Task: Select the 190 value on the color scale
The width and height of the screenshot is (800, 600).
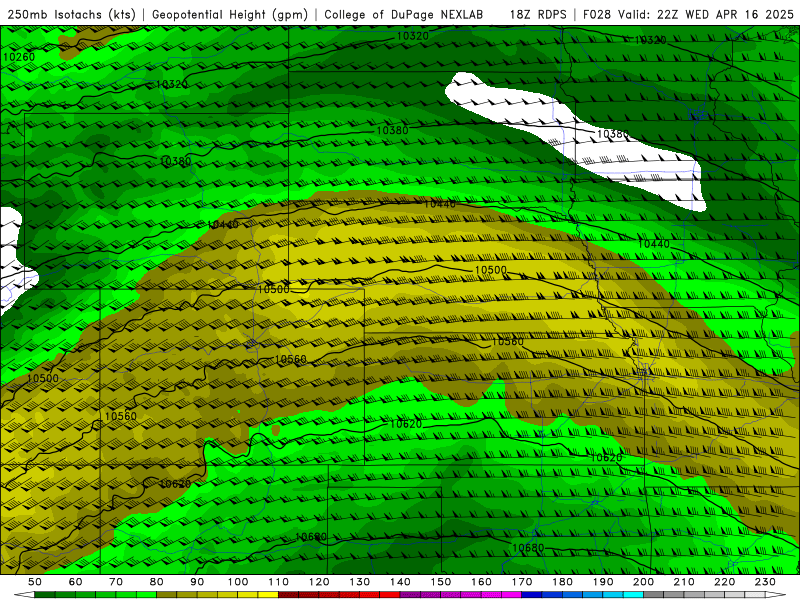Action: [603, 582]
